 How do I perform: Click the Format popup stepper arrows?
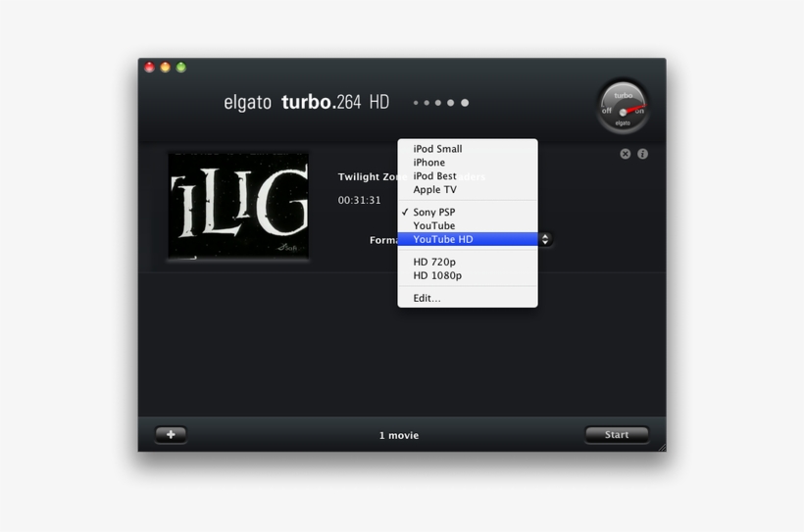[545, 239]
